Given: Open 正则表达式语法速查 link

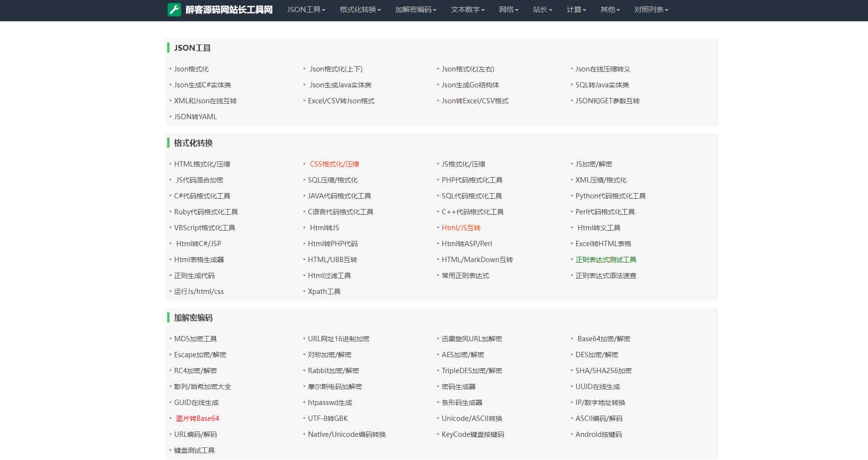Looking at the screenshot, I should coord(606,276).
